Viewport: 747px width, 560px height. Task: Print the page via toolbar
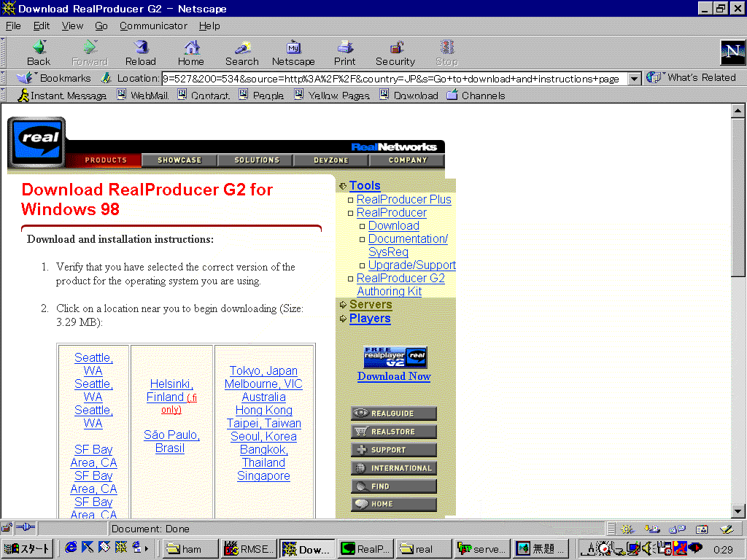[344, 52]
